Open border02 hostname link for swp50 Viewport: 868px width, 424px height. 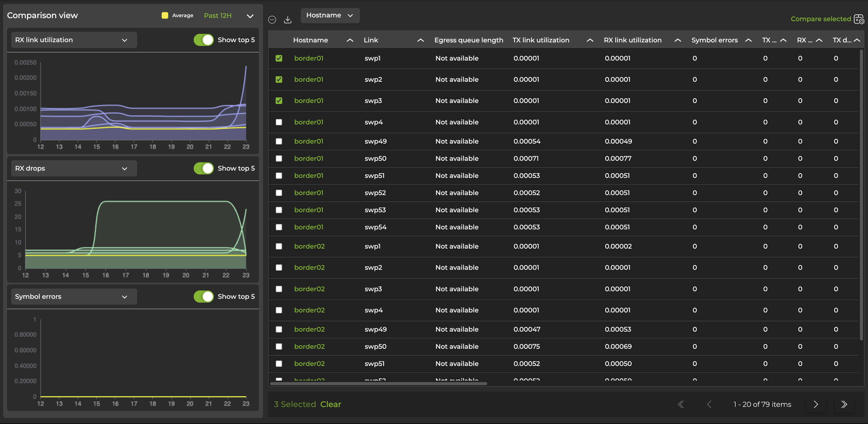point(309,347)
